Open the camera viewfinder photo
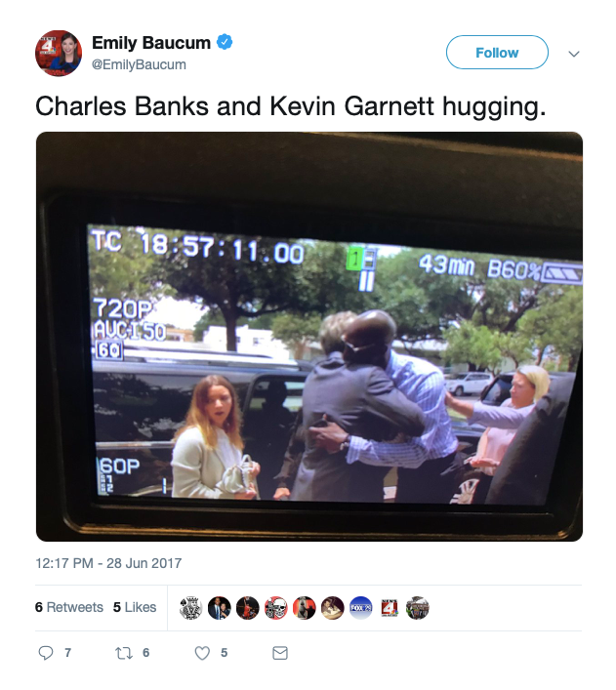 [x=309, y=337]
